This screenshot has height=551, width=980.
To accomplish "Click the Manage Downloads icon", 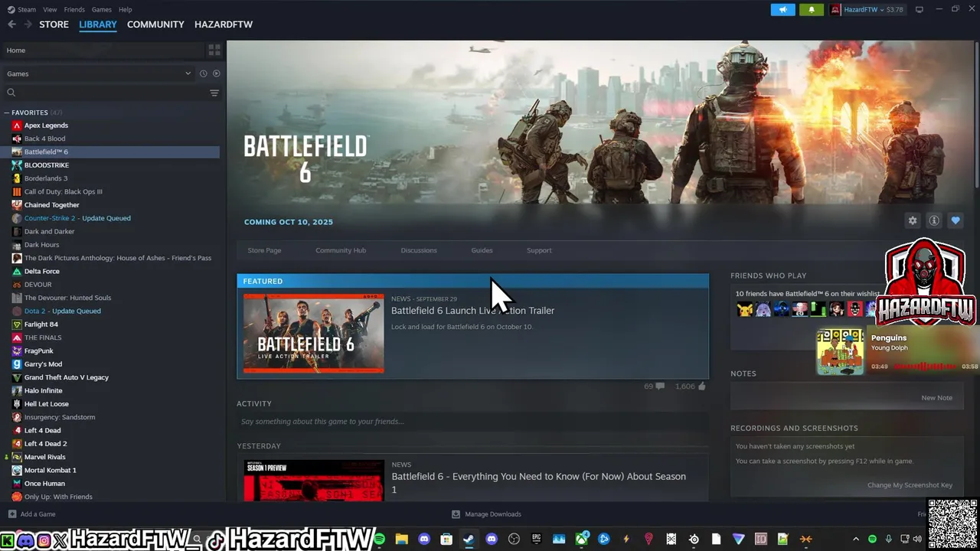I will [x=456, y=514].
